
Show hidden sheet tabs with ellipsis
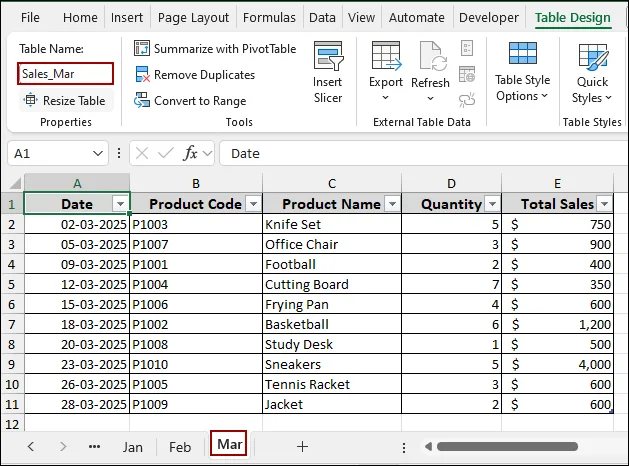coord(94,446)
